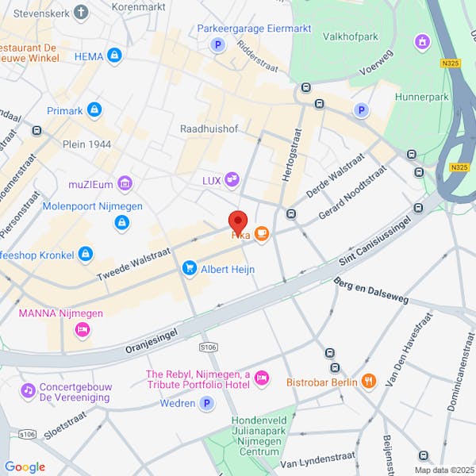Open the HEMA shopping bag marker
Viewport: 476px width, 476px height.
click(114, 56)
